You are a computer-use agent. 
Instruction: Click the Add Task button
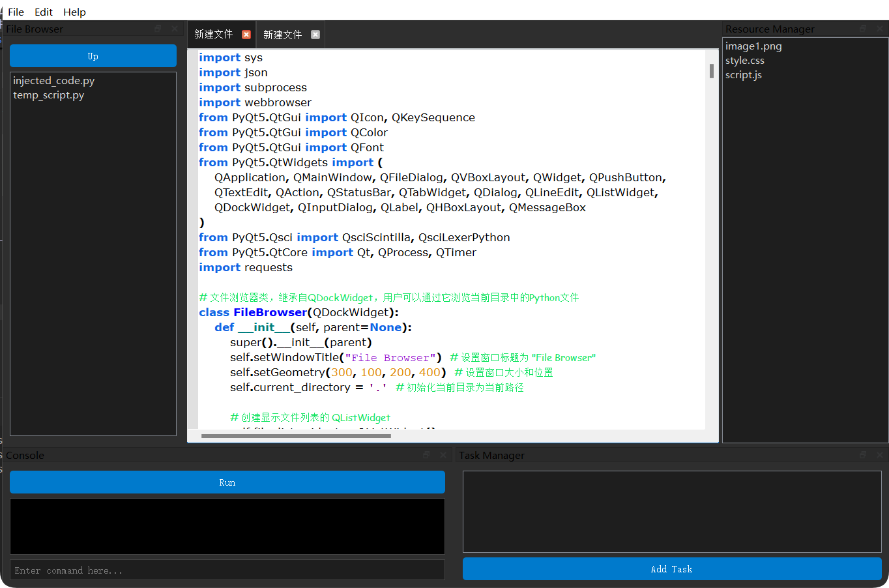pos(671,569)
